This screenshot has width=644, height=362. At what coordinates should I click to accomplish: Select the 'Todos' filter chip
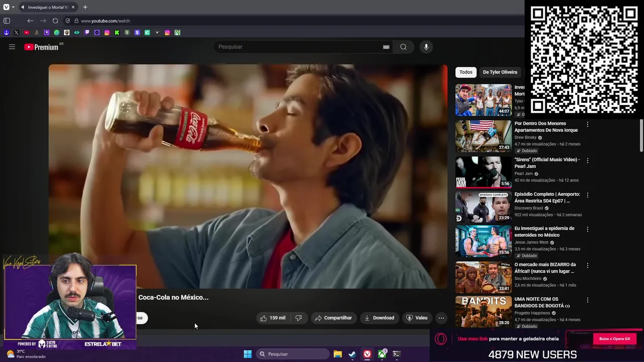(466, 72)
